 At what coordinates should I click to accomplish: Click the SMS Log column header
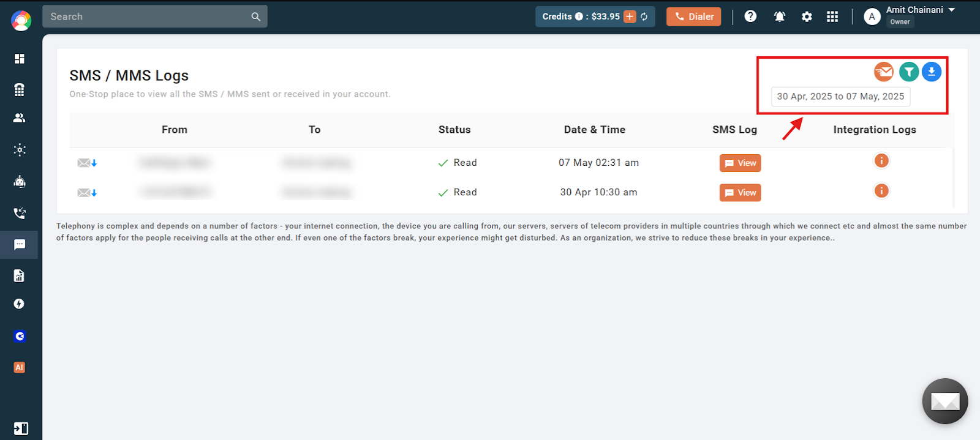[x=734, y=130]
